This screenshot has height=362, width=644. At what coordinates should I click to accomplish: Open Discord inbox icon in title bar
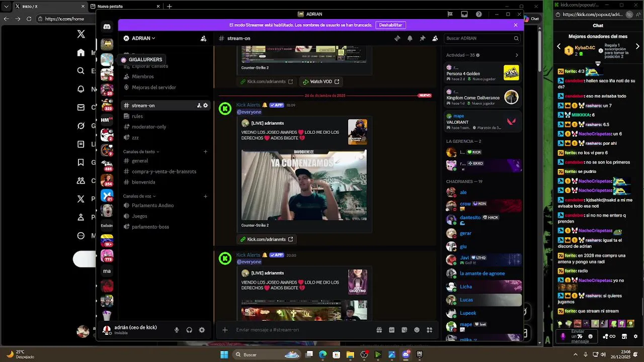tap(464, 14)
